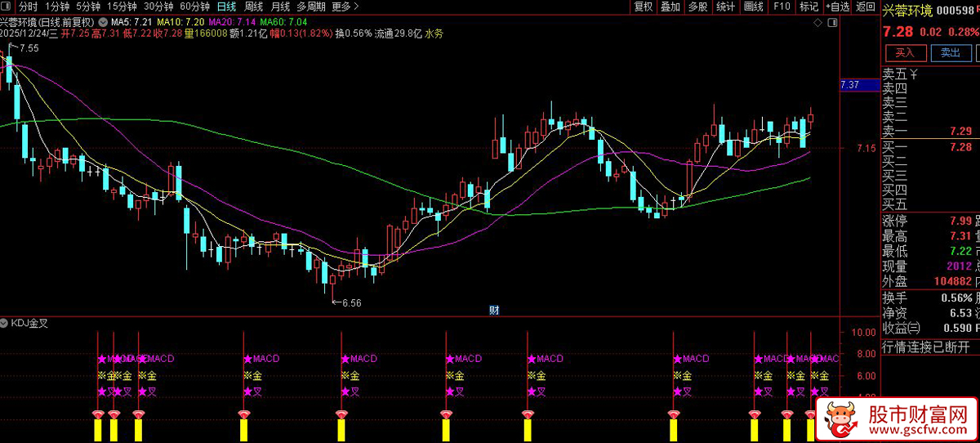Viewport: 980px width, 443px height.
Task: Click the 收益(三) value 0.590
Action: coord(957,328)
